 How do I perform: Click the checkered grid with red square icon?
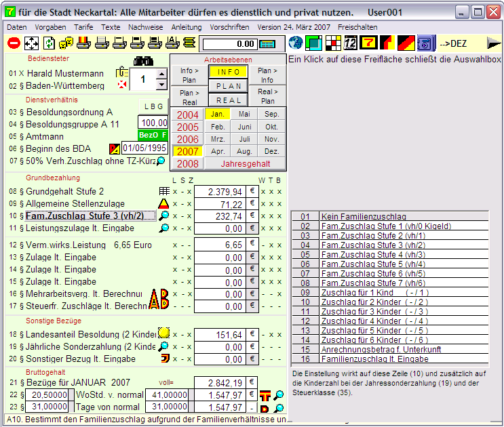[x=333, y=43]
